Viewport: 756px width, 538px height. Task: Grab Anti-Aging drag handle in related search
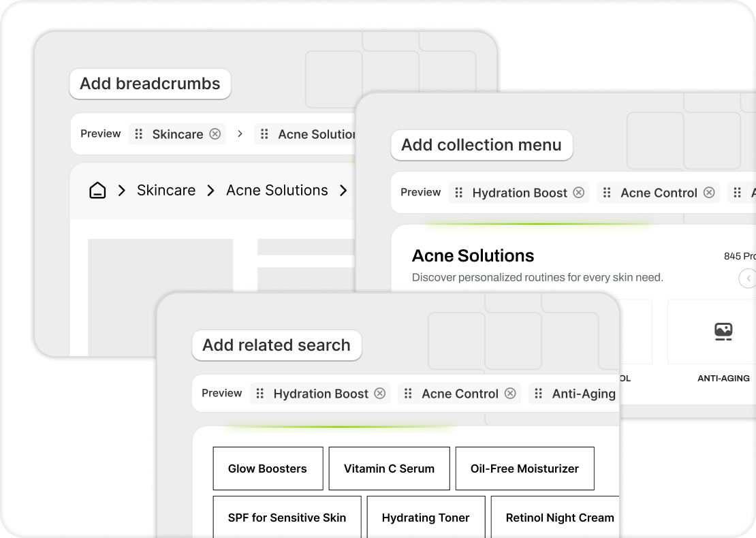point(539,394)
